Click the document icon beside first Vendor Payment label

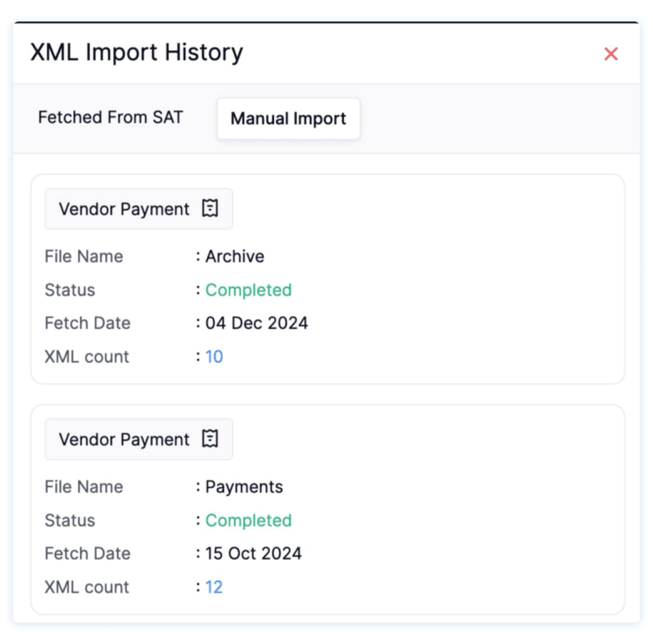click(x=211, y=209)
